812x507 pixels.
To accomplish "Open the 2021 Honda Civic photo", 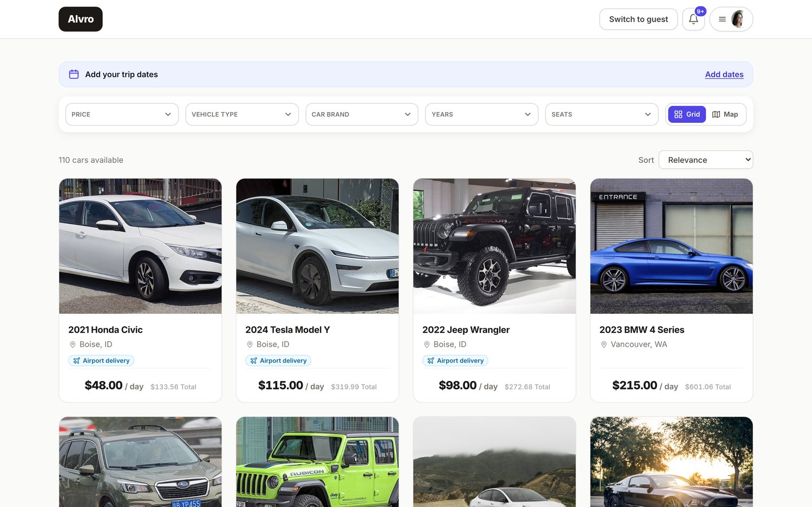I will (x=140, y=246).
